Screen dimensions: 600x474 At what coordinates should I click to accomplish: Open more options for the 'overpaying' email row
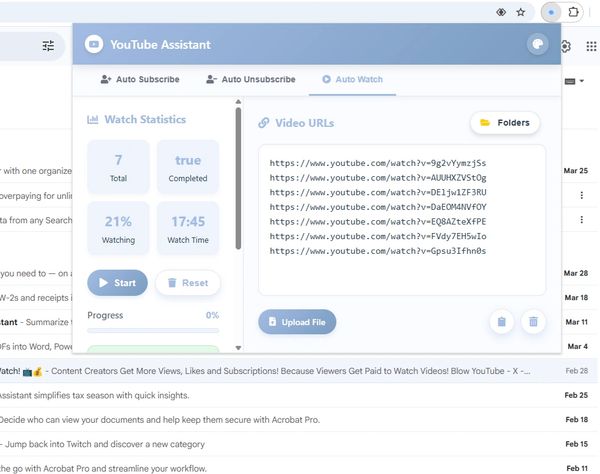[x=582, y=195]
